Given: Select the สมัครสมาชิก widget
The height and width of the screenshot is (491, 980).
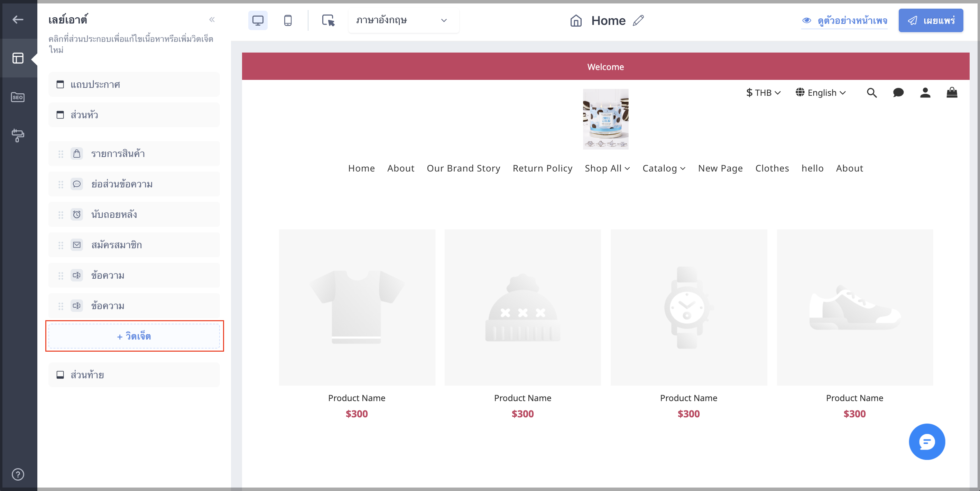Looking at the screenshot, I should pos(134,245).
